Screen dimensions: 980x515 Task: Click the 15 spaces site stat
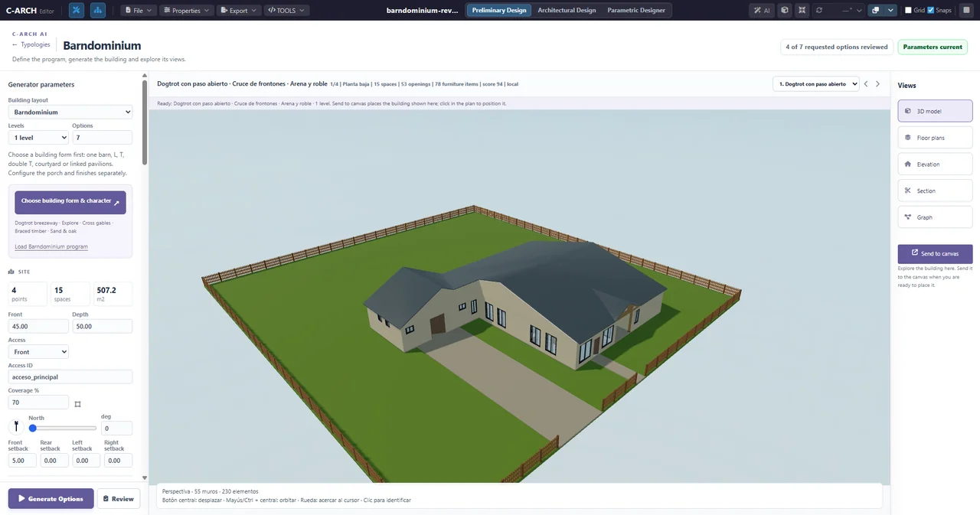tap(70, 294)
